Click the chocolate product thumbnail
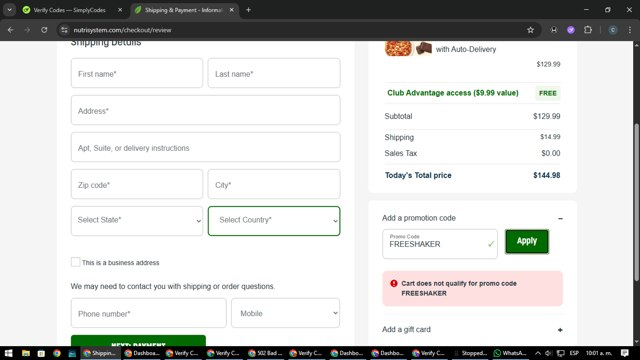 (424, 48)
